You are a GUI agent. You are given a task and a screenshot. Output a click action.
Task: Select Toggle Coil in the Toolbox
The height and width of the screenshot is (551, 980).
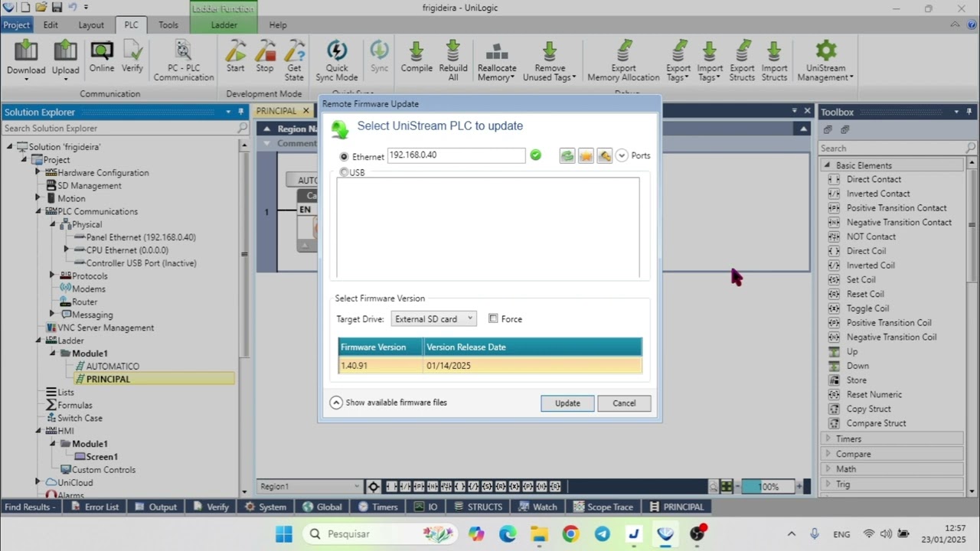pos(867,308)
